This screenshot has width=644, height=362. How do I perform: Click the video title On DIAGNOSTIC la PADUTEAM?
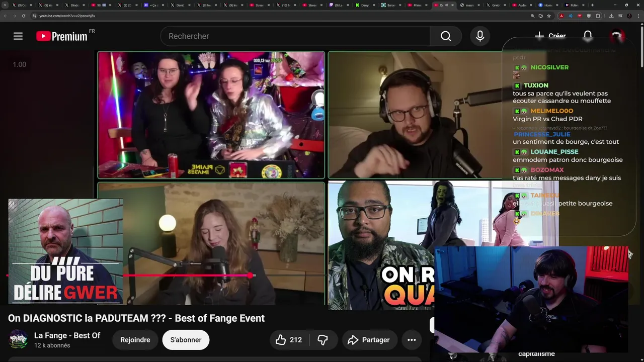tap(136, 318)
